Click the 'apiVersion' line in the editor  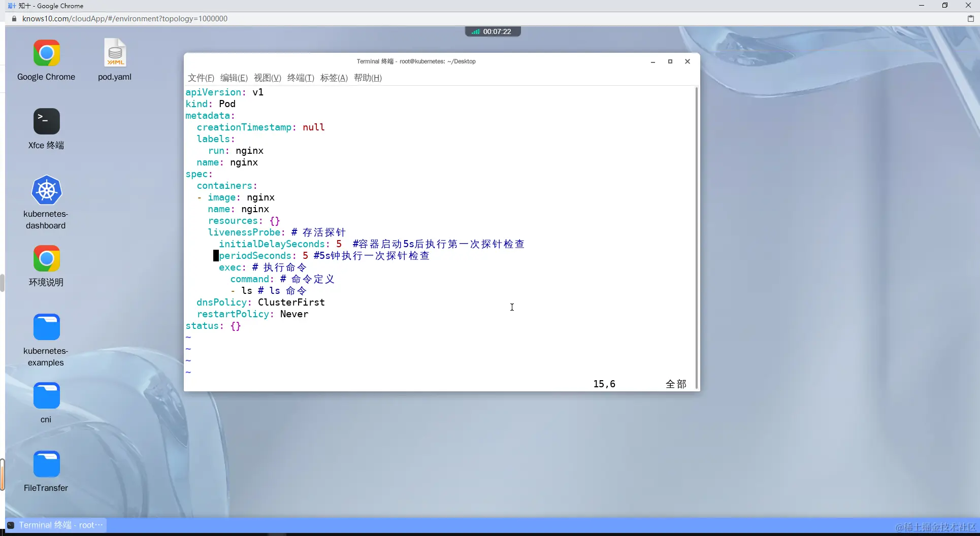tap(224, 92)
